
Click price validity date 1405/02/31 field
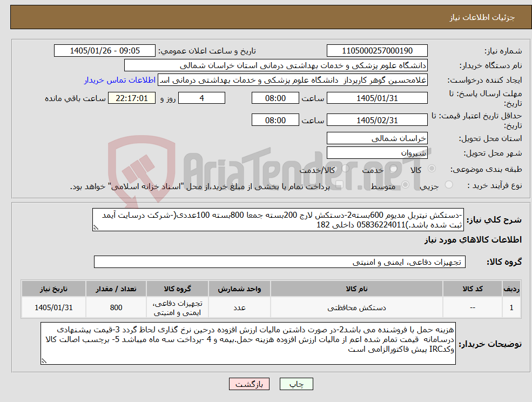click(x=377, y=120)
